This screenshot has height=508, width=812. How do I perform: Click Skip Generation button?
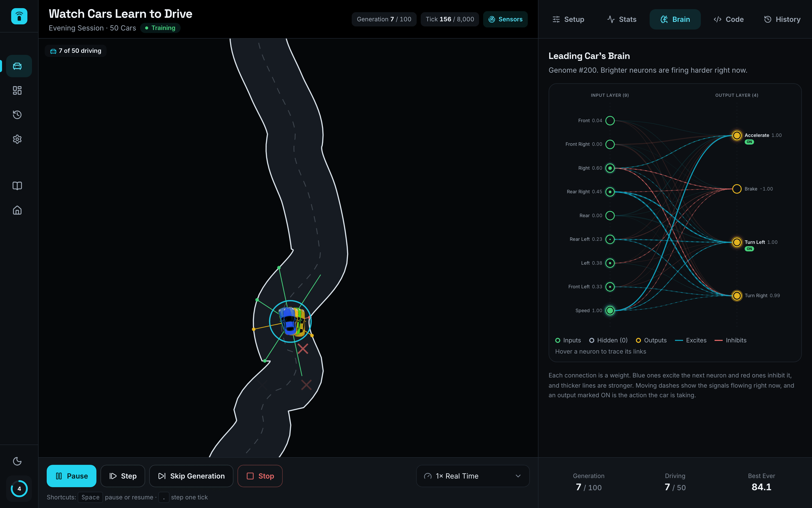191,476
